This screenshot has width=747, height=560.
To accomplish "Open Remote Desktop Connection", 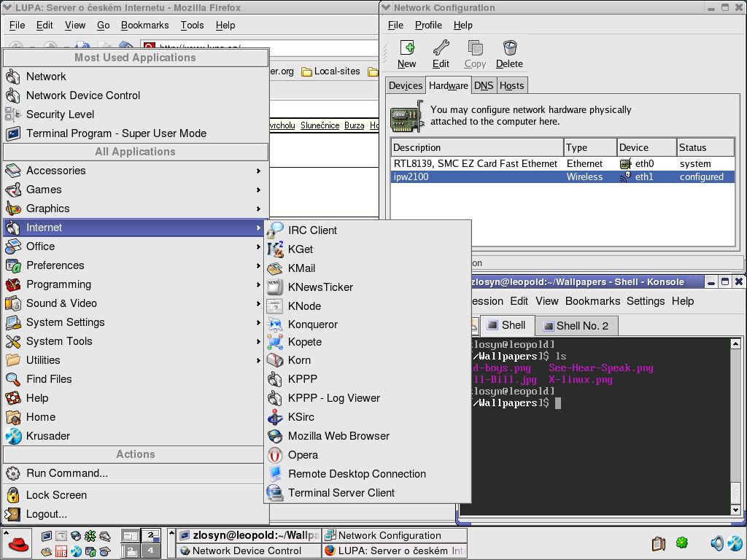I will pos(368,474).
